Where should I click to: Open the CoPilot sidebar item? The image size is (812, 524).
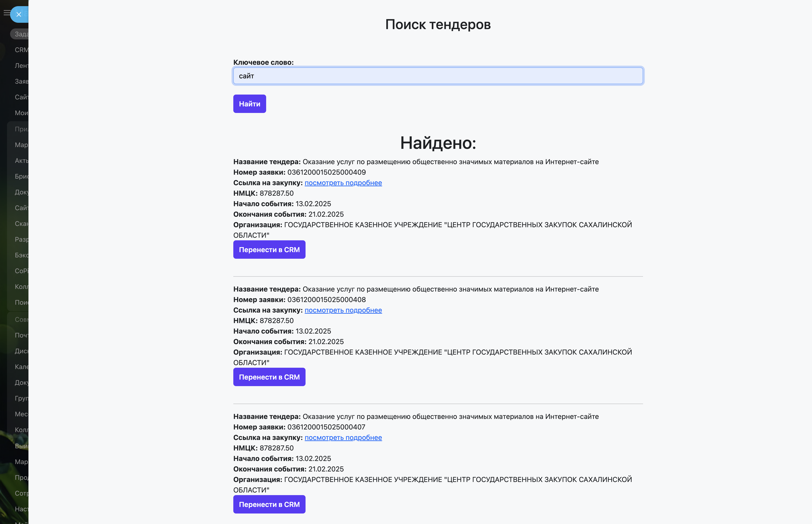[21, 271]
